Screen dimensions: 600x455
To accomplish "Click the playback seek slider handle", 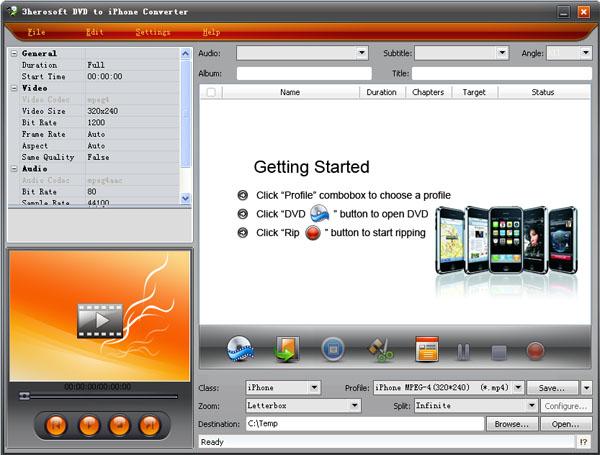I will coord(24,396).
